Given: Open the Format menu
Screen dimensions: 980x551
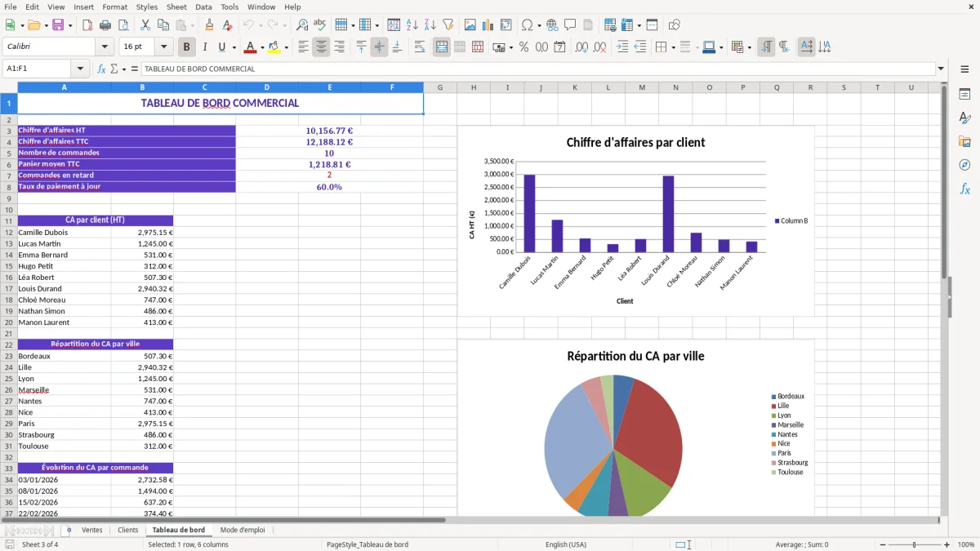Looking at the screenshot, I should [114, 7].
